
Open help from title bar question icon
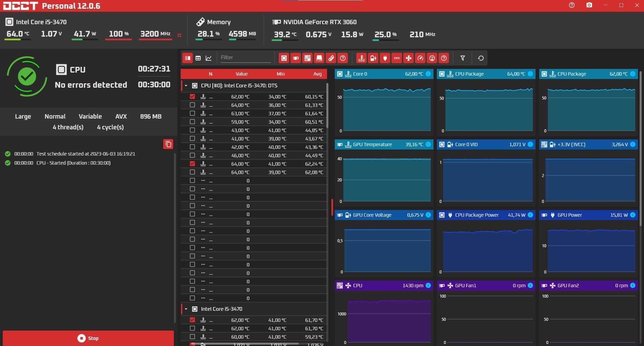(572, 5)
